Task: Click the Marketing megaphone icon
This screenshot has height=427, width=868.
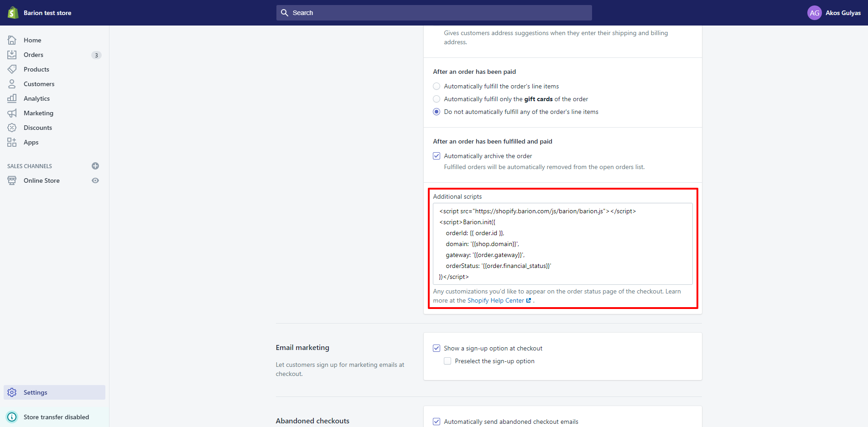Action: 12,113
